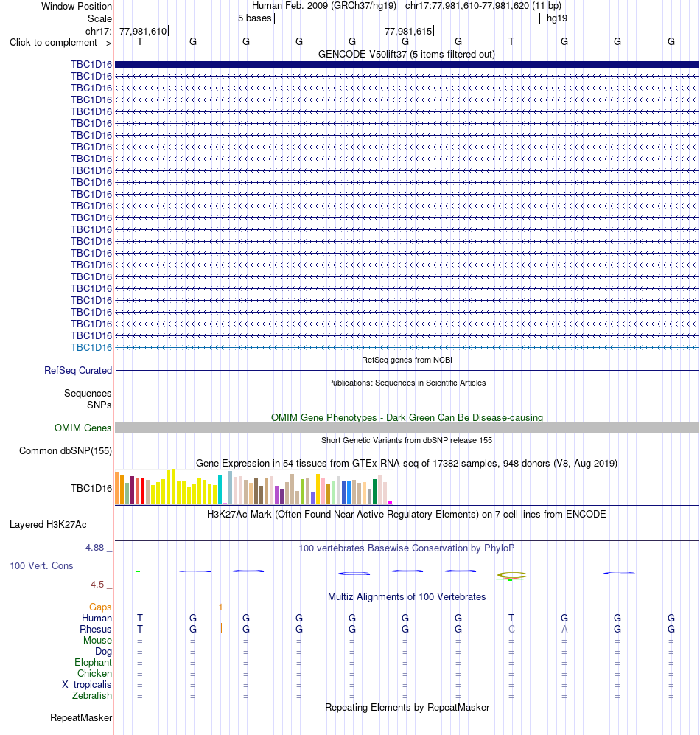Viewport: 700px width, 735px height.
Task: Click the Zebrafish alignment row label
Action: pos(92,696)
